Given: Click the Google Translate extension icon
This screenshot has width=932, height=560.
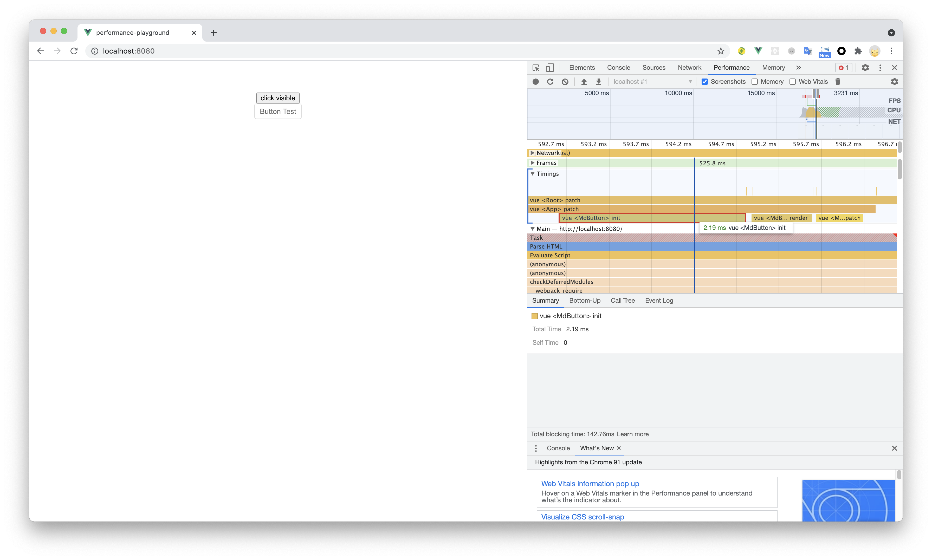Looking at the screenshot, I should (808, 51).
